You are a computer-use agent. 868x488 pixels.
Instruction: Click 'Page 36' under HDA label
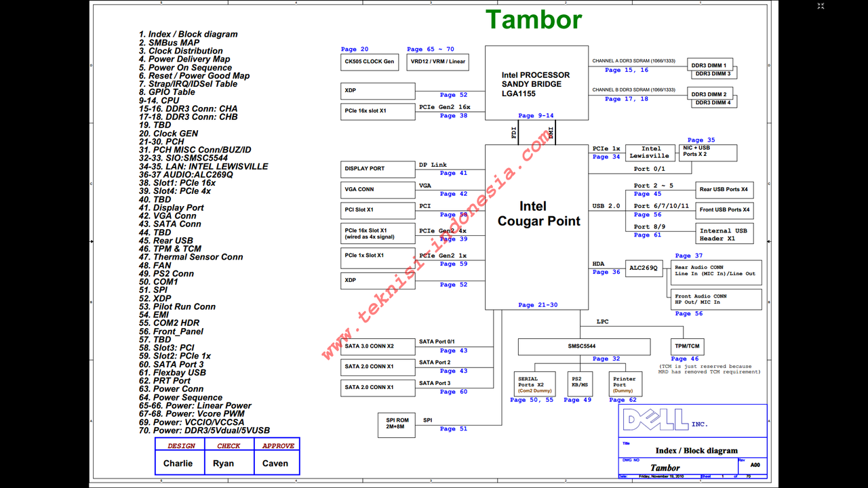coord(606,272)
